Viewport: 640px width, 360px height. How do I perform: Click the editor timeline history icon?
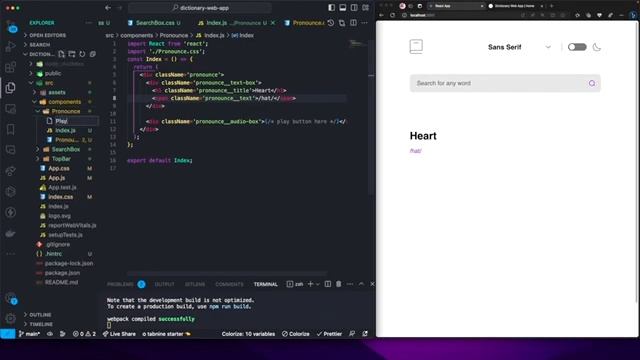point(331,23)
